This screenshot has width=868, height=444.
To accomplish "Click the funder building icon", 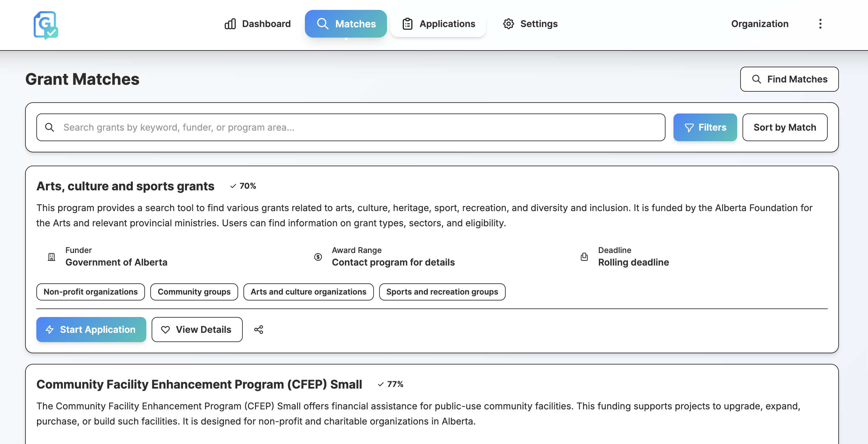I will pyautogui.click(x=51, y=257).
